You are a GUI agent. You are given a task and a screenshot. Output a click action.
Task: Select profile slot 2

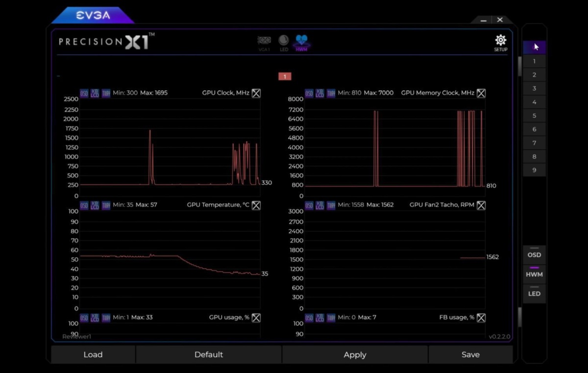pos(534,75)
